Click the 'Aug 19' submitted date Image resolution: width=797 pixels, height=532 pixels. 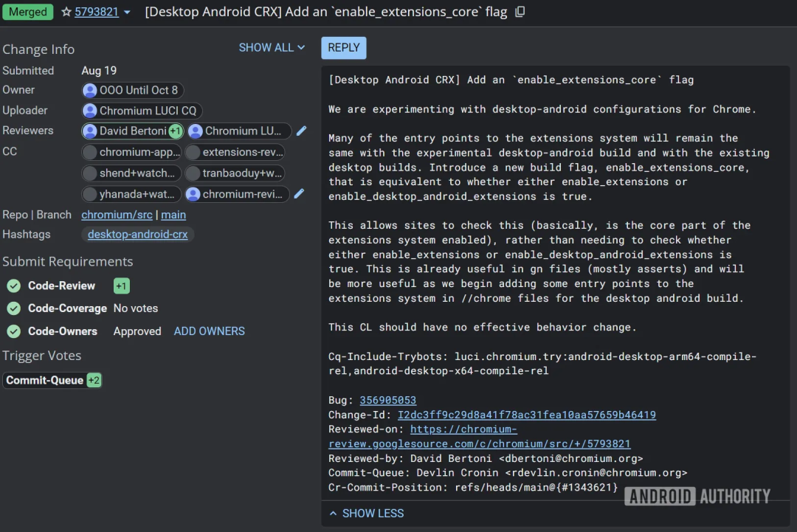pos(99,71)
